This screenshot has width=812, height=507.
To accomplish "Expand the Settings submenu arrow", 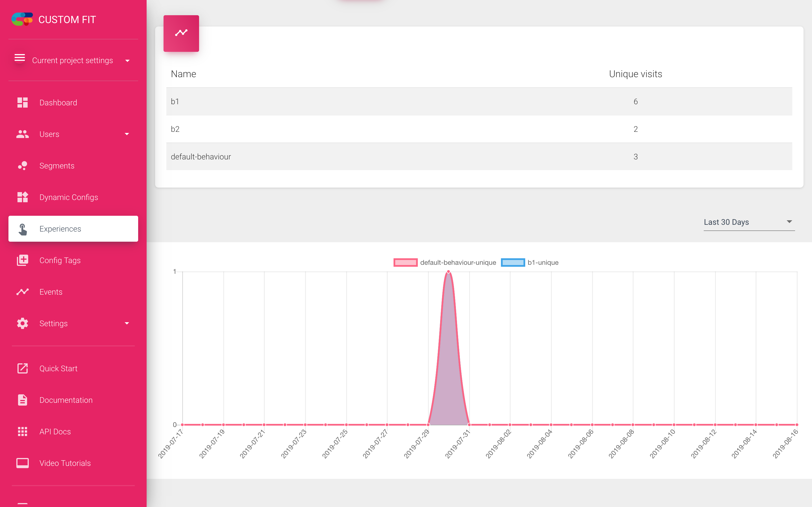I will tap(127, 324).
